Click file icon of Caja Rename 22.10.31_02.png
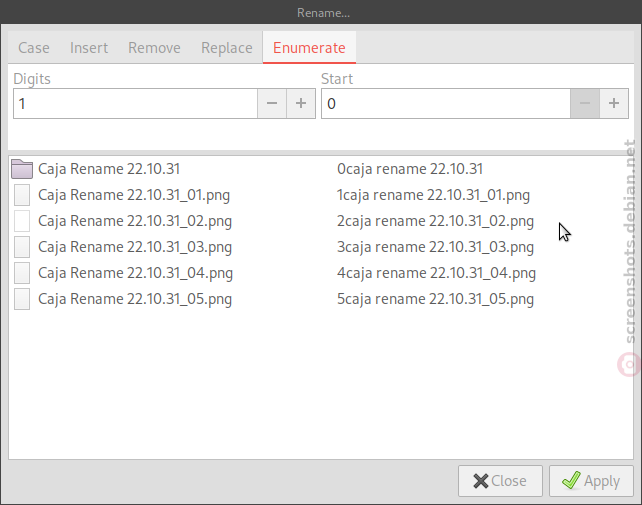642x505 pixels. tap(22, 221)
